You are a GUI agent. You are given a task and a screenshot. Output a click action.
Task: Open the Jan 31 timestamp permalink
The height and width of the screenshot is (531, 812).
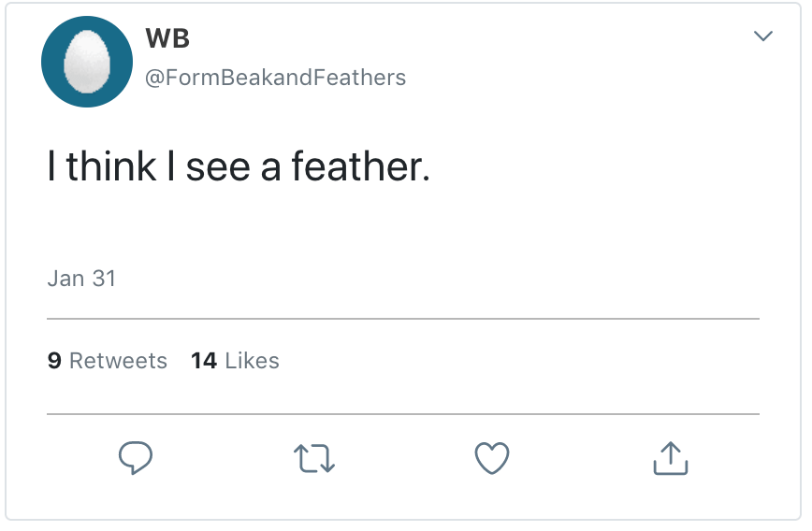pos(81,279)
